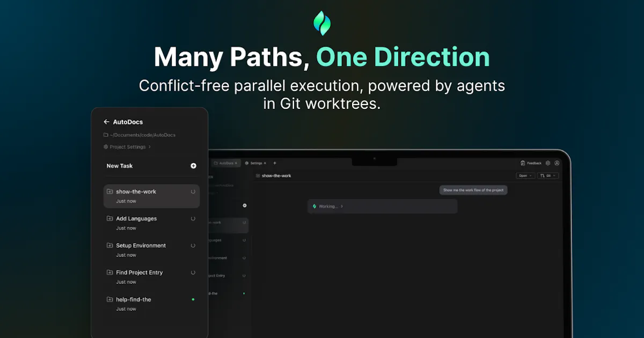Click the show-the-work header in the laptop window
Viewport: 644px width, 338px height.
[x=276, y=175]
